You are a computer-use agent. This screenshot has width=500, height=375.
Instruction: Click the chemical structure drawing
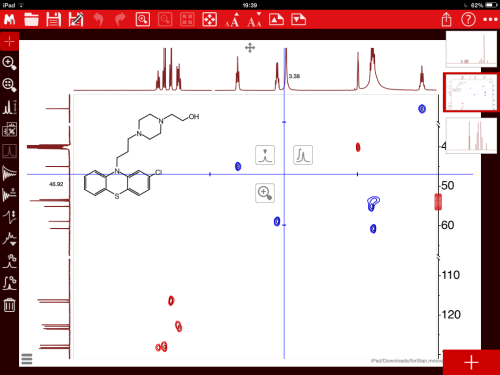(x=141, y=156)
